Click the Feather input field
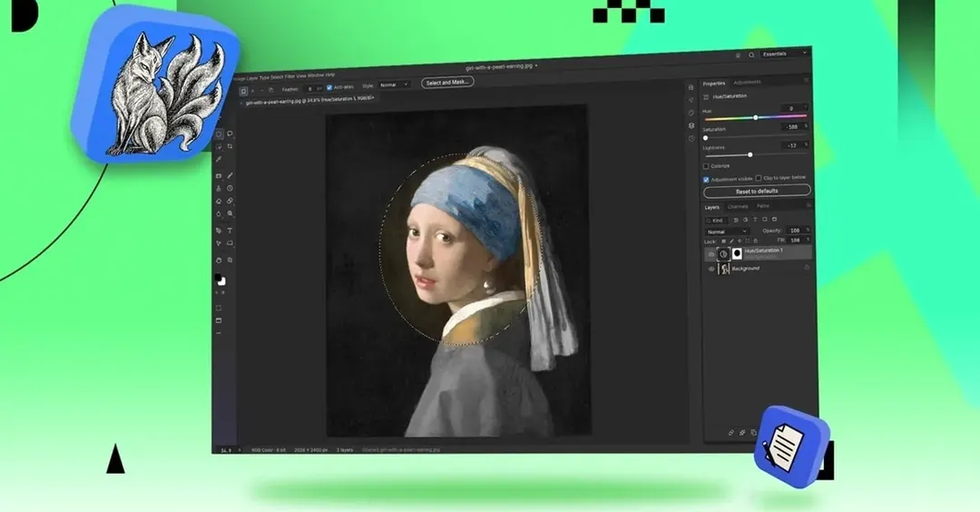This screenshot has height=512, width=980. click(313, 89)
